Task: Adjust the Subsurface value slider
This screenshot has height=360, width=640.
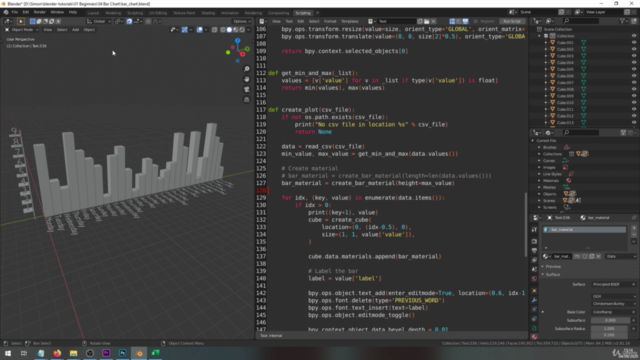Action: [x=610, y=320]
